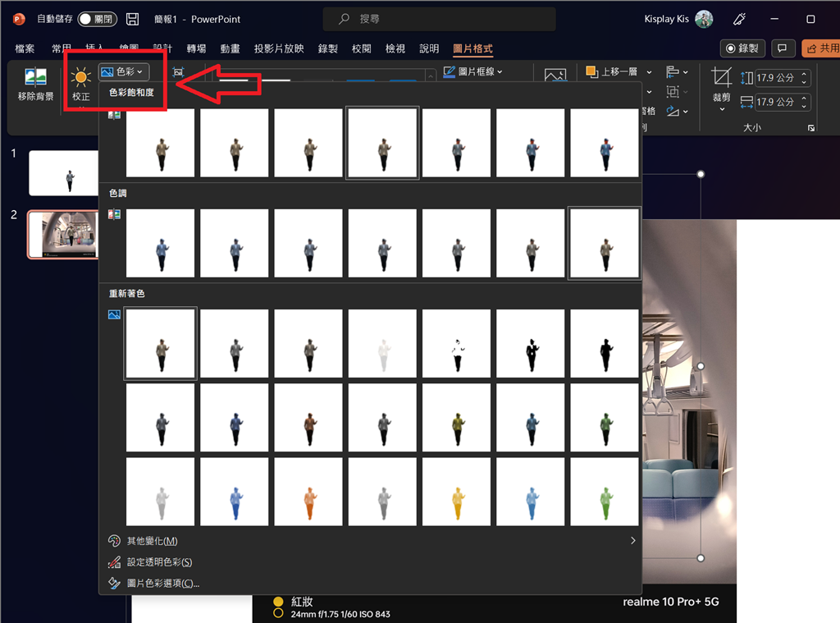Select the light yellow recolor thumbnail
840x623 pixels.
(x=456, y=491)
